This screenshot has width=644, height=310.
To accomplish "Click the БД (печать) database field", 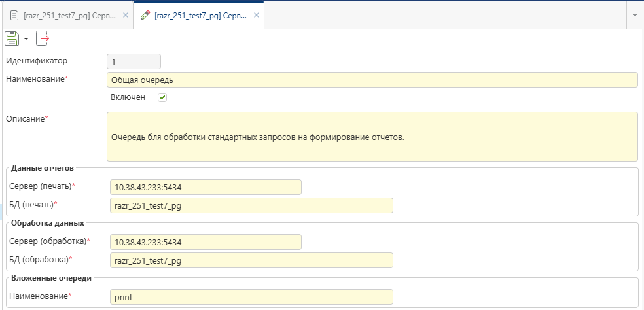I will (251, 206).
